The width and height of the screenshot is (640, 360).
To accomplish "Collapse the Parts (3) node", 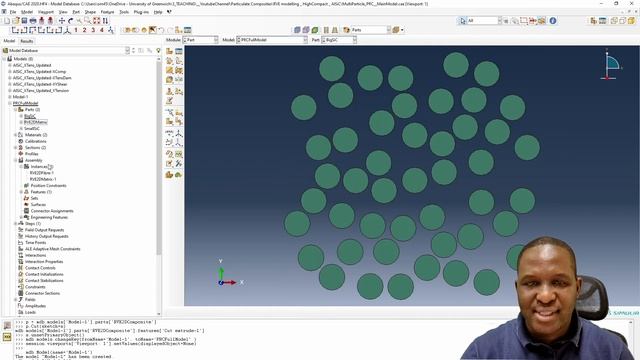I will coord(16,110).
